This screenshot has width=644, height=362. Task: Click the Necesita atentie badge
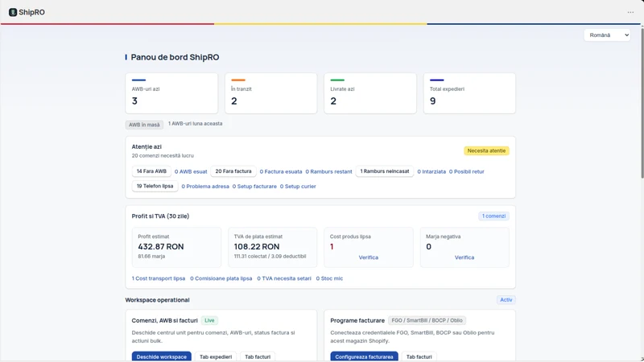[x=486, y=150]
